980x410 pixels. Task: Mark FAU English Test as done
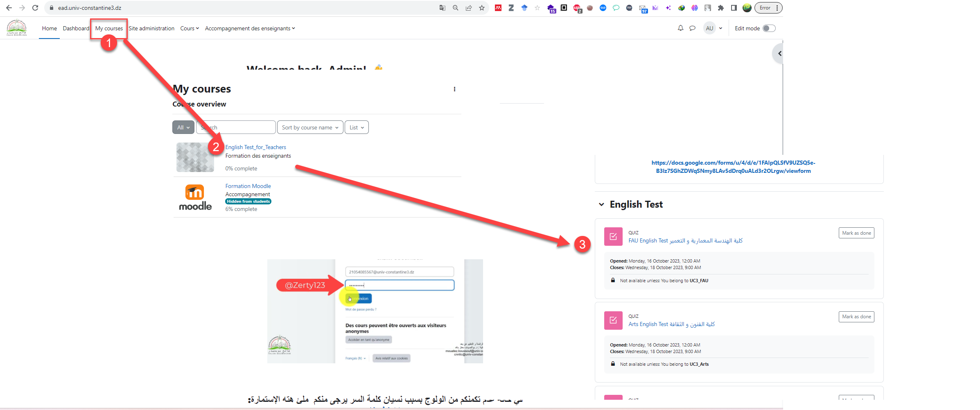pos(856,233)
